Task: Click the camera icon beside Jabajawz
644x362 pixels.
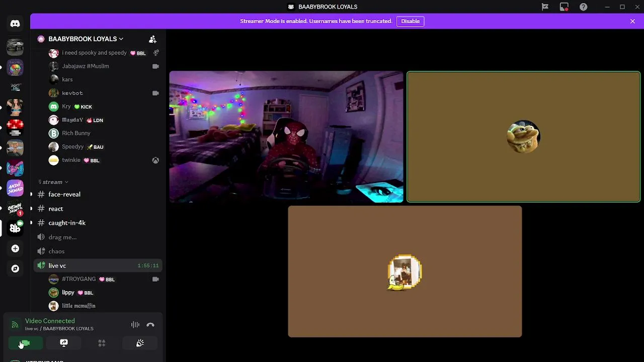Action: 156,66
